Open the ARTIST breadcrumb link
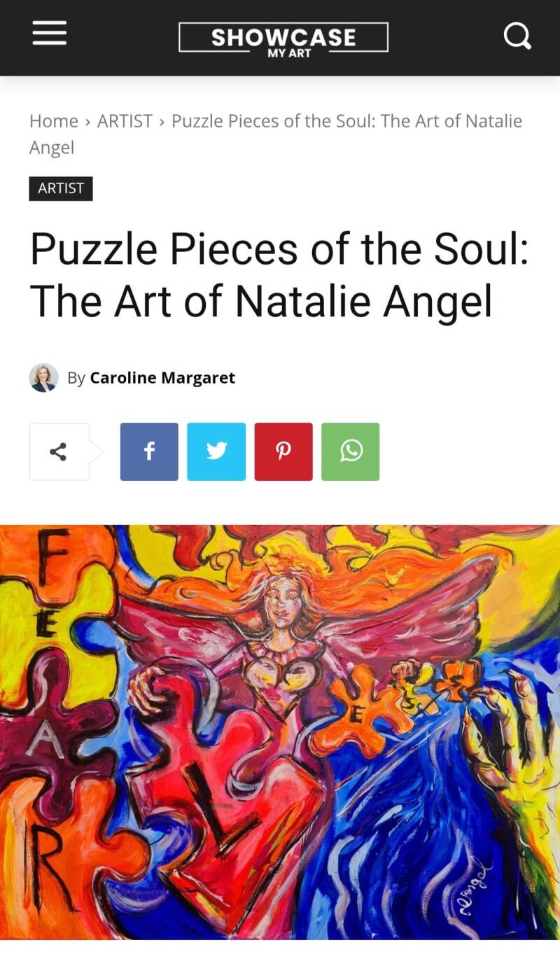The width and height of the screenshot is (560, 966). click(x=125, y=121)
